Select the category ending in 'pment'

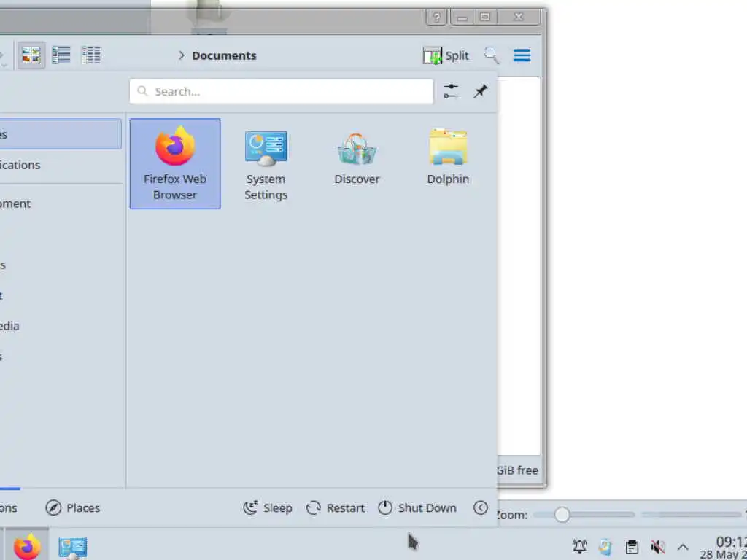(x=60, y=203)
